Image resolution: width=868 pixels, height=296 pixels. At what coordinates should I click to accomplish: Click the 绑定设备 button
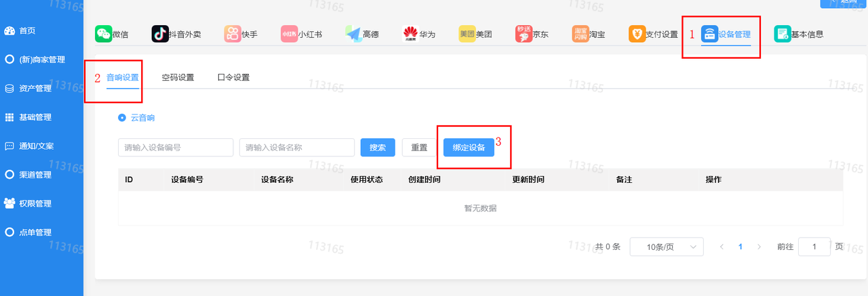tap(469, 148)
